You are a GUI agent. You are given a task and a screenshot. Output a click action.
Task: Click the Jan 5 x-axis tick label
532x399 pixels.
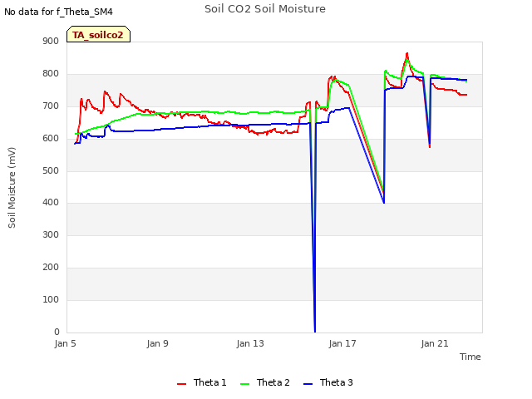66,343
